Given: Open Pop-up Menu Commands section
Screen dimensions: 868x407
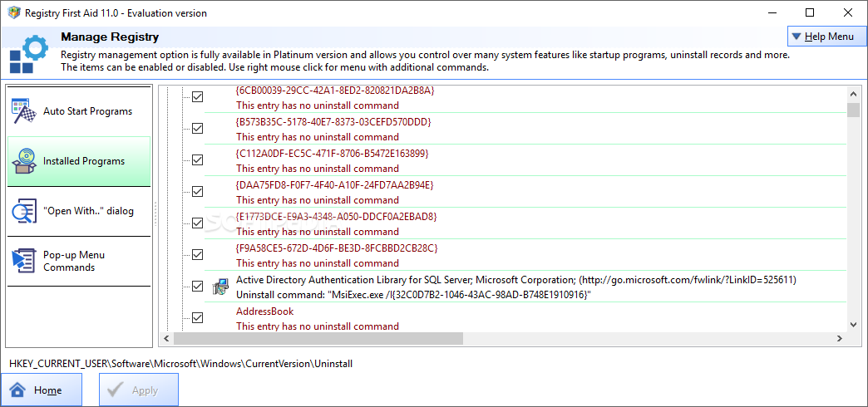Looking at the screenshot, I should 79,261.
